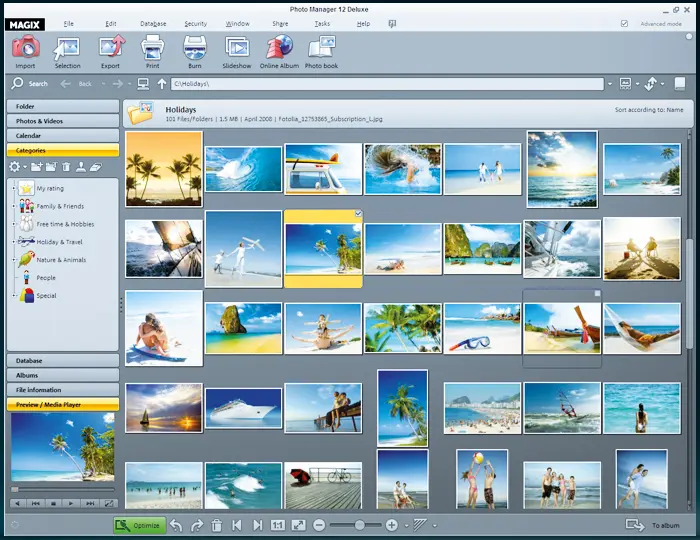Switch to the Folder panel
The height and width of the screenshot is (540, 700).
(63, 106)
